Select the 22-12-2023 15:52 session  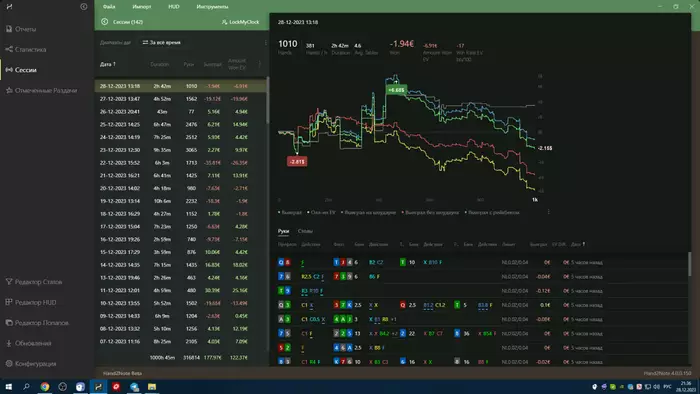point(180,163)
